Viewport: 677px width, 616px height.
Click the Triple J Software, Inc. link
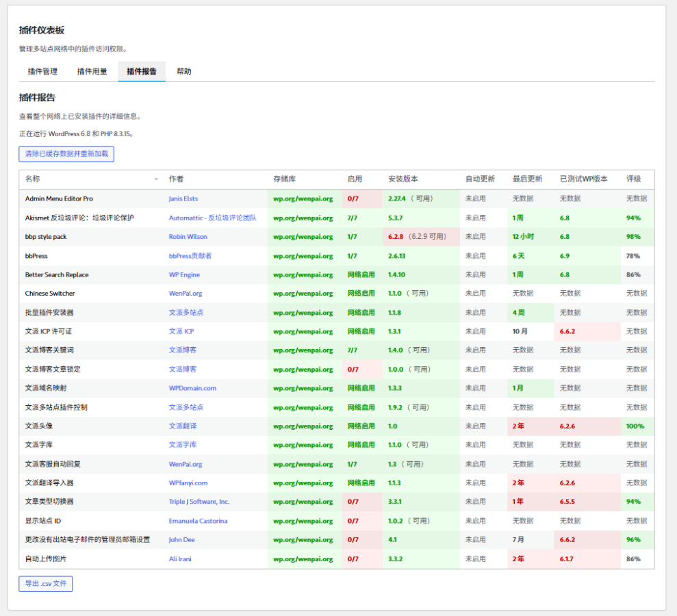pyautogui.click(x=199, y=502)
